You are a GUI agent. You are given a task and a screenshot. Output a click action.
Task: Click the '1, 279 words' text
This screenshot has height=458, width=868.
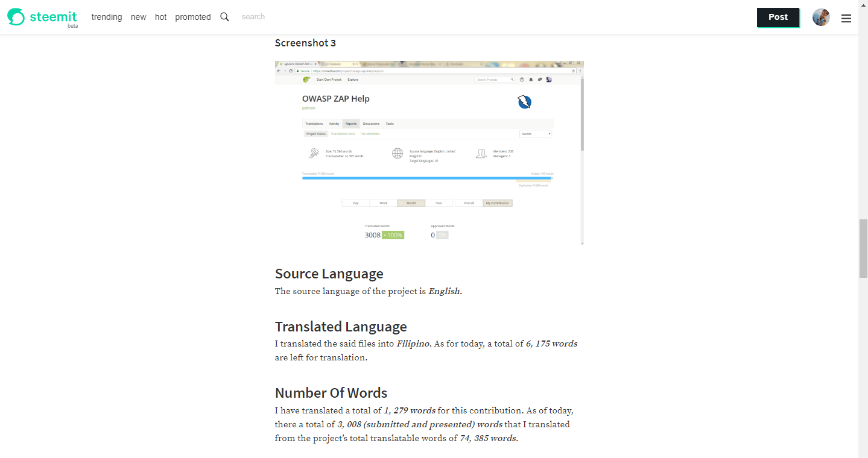[x=410, y=410]
